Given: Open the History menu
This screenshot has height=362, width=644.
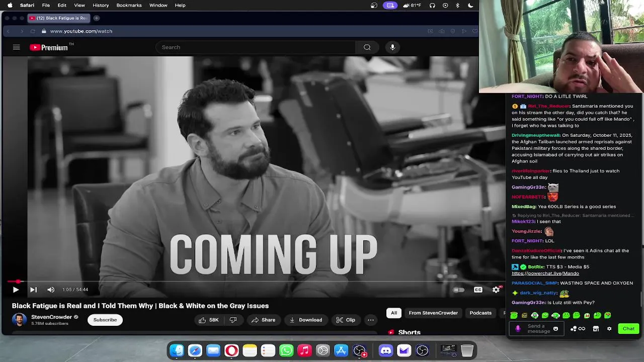Looking at the screenshot, I should (x=101, y=5).
